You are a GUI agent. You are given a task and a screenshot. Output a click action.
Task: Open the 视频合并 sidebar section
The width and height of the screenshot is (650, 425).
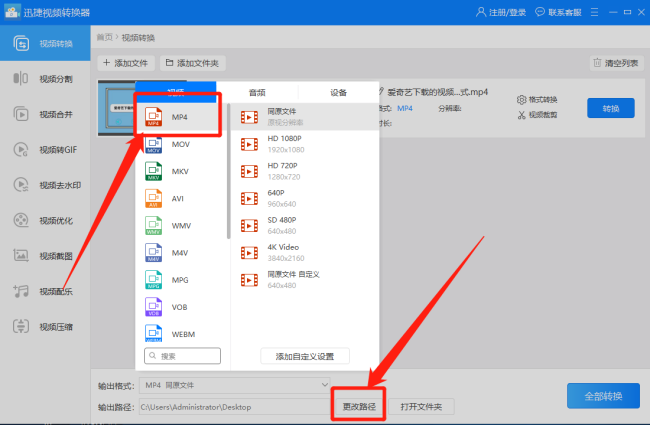[45, 114]
